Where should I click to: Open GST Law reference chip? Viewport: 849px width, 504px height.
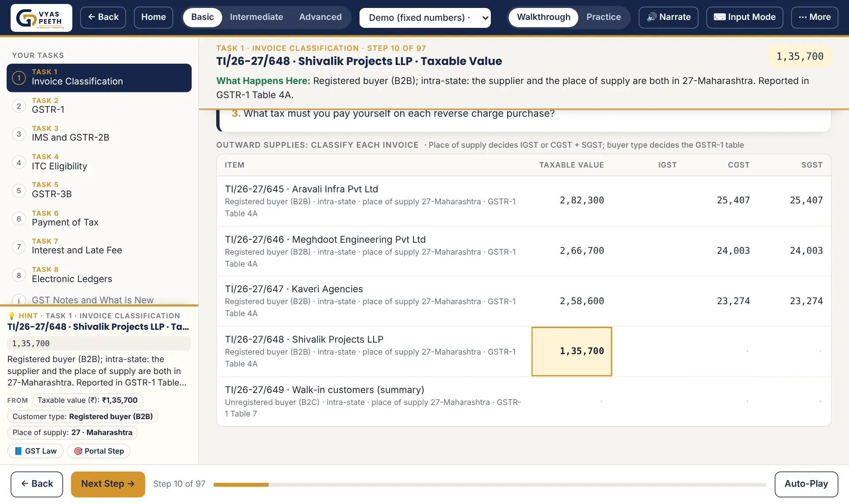pyautogui.click(x=36, y=451)
